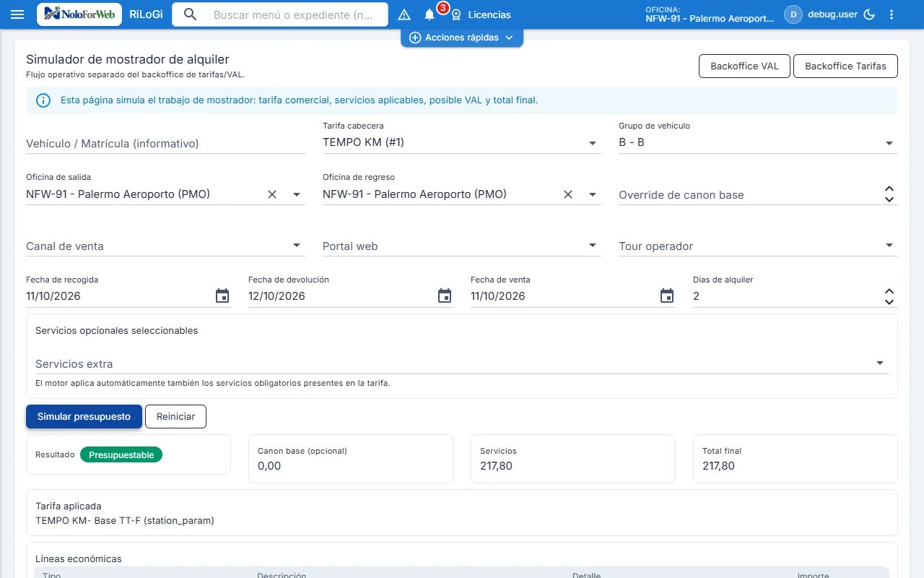Viewport: 924px width, 578px height.
Task: Focus the Vehículo / Matrícula input field
Action: [165, 143]
